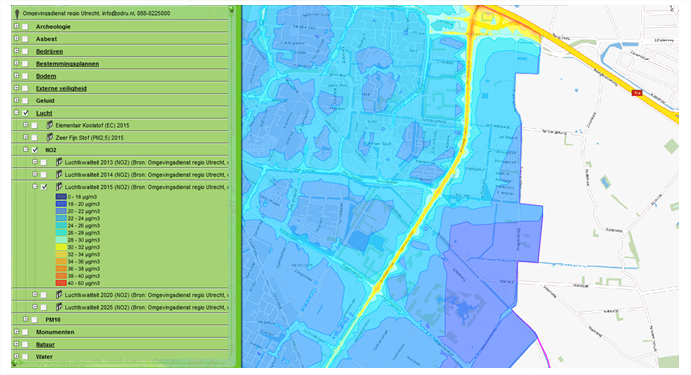
Task: Click the red 40 - 60 µg/m3 swatch
Action: click(x=61, y=283)
